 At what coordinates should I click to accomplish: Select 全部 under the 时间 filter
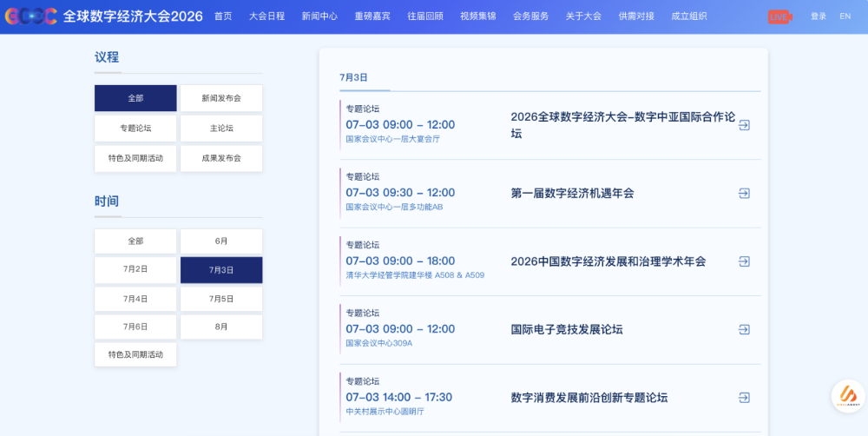135,241
